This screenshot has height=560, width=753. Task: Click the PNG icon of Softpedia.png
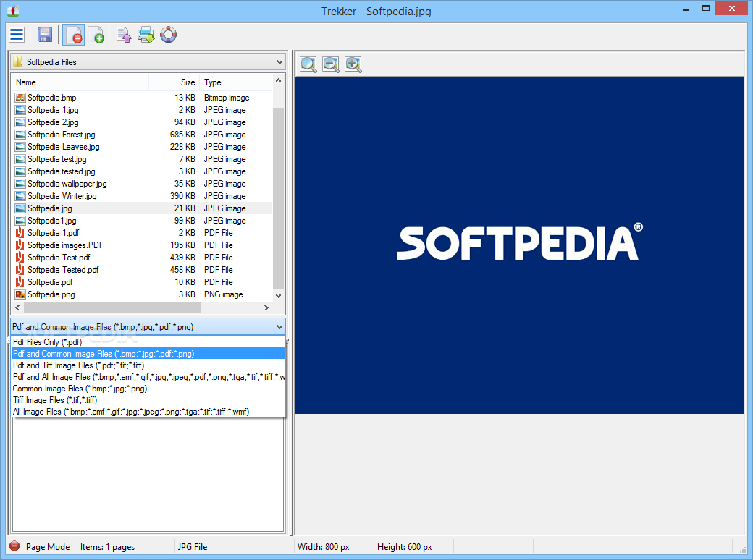tap(20, 294)
